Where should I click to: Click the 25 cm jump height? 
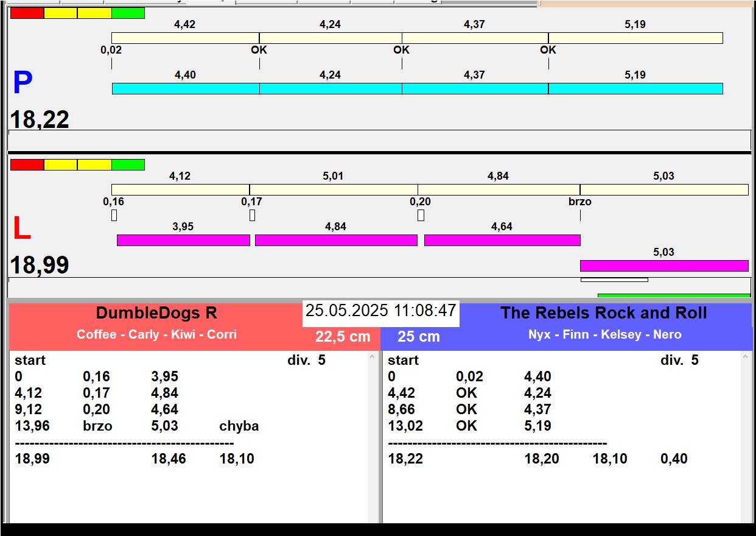(419, 337)
